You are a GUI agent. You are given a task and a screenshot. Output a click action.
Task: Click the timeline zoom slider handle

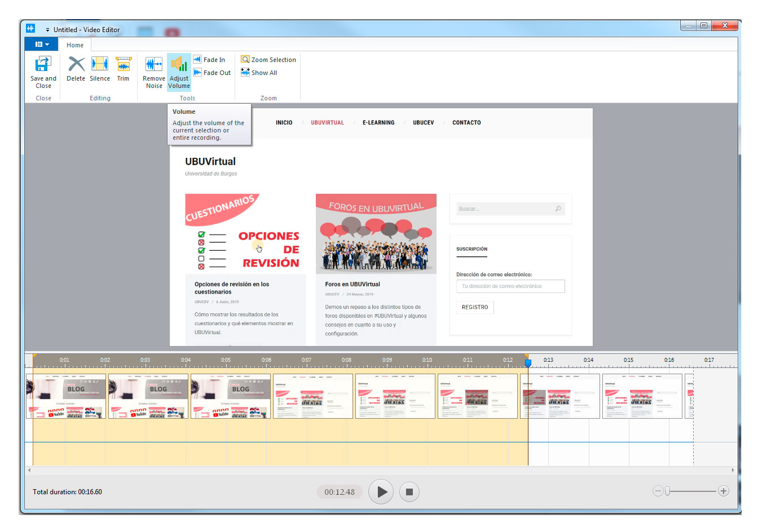pyautogui.click(x=668, y=491)
